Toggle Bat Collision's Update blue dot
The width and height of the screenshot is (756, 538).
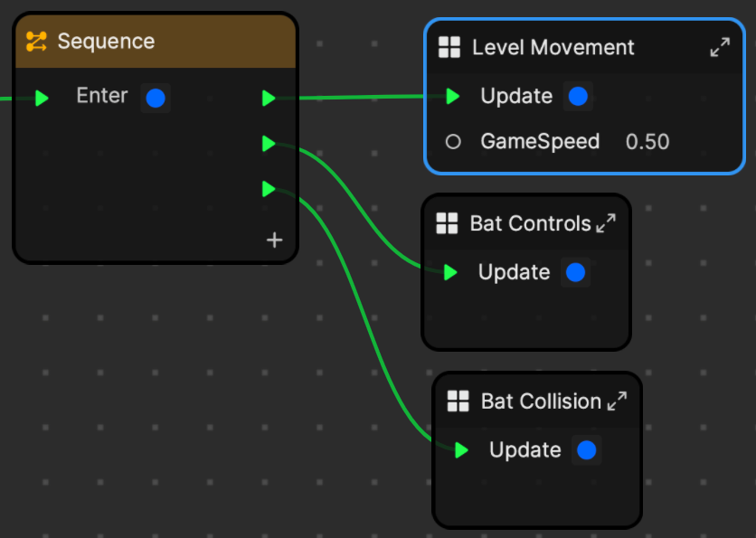coord(587,450)
